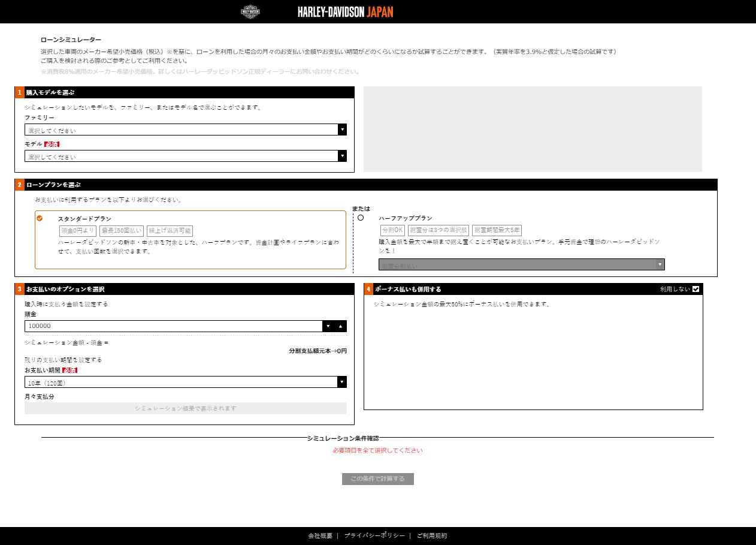Screen dimensions: 756x545
Task: Click the ボーナス払いも併用する section header
Action: (x=533, y=289)
